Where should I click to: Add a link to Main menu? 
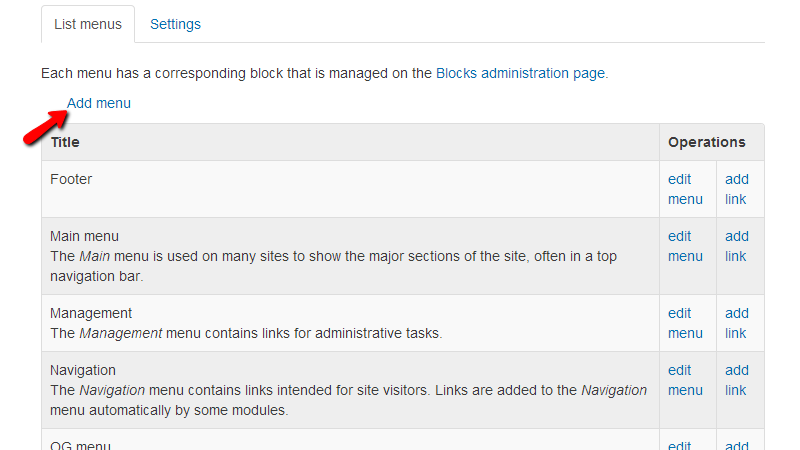coord(736,246)
